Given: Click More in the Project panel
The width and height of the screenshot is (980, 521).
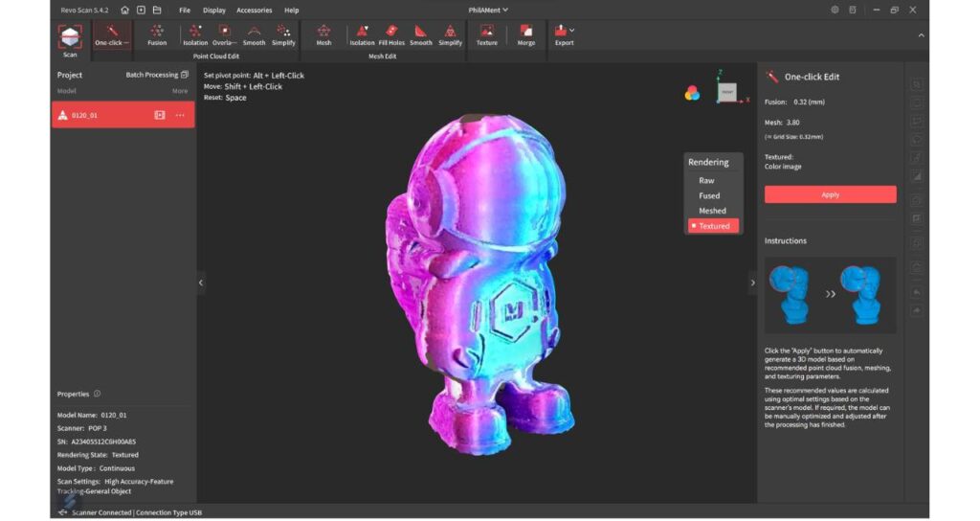Looking at the screenshot, I should [180, 91].
